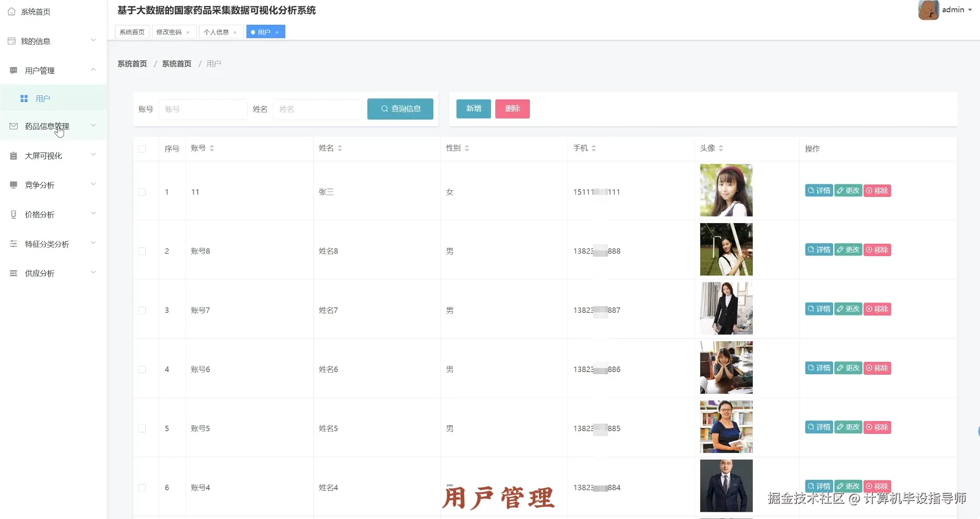Close the 修改密码 tab
The image size is (980, 519).
point(188,32)
